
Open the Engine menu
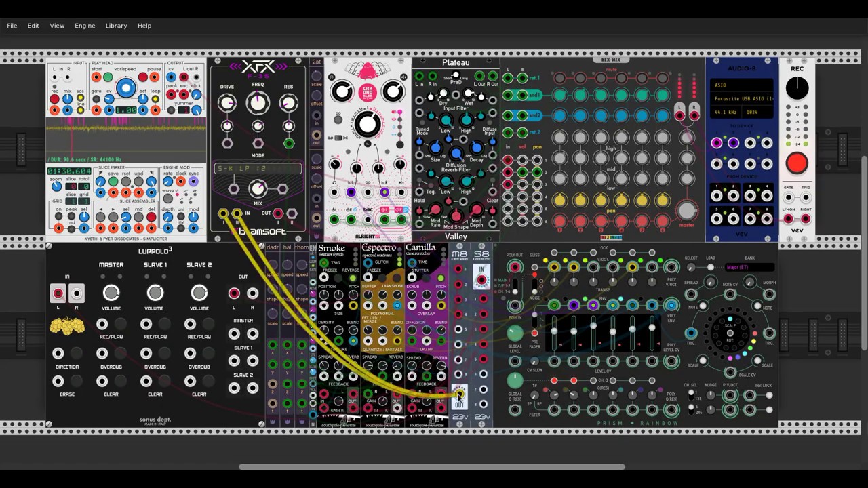[85, 26]
